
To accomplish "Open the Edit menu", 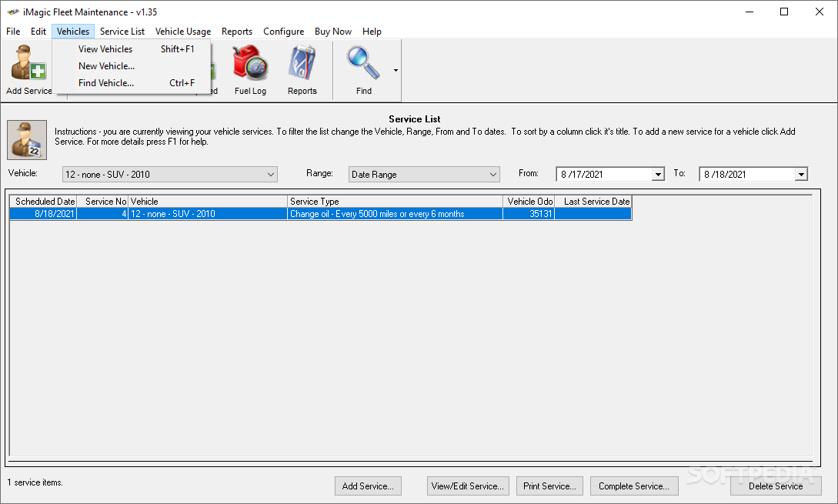I will click(x=38, y=32).
